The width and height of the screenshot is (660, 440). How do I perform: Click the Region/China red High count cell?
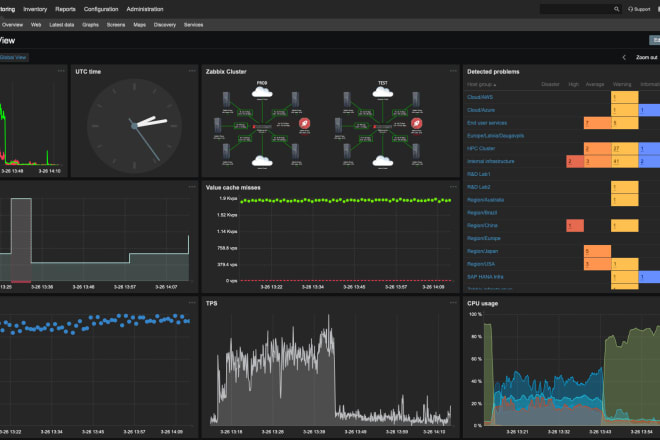pos(575,226)
